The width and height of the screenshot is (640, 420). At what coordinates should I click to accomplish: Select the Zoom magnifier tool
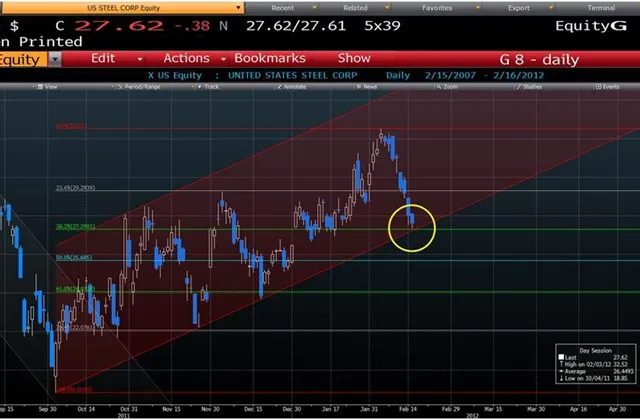439,87
